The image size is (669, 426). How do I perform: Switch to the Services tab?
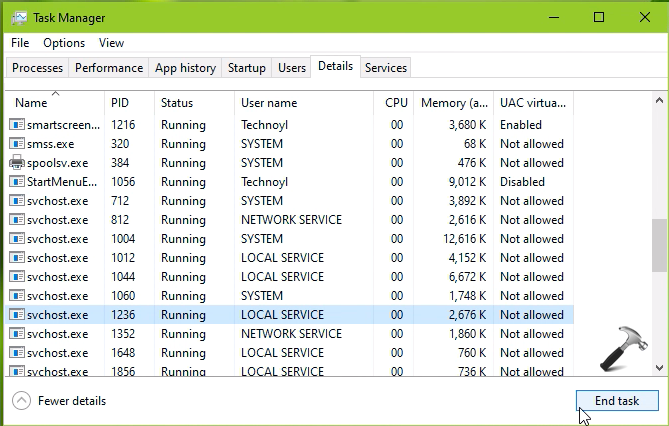pyautogui.click(x=385, y=68)
